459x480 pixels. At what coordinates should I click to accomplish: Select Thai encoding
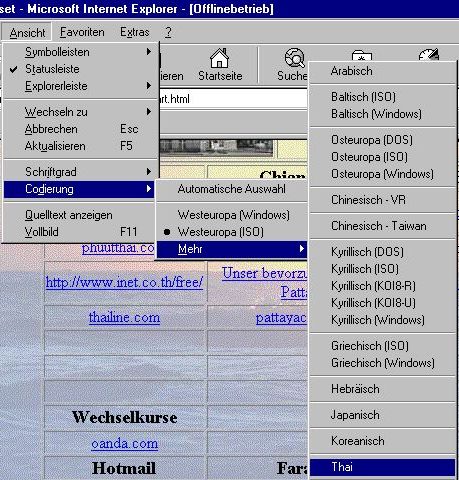click(382, 467)
